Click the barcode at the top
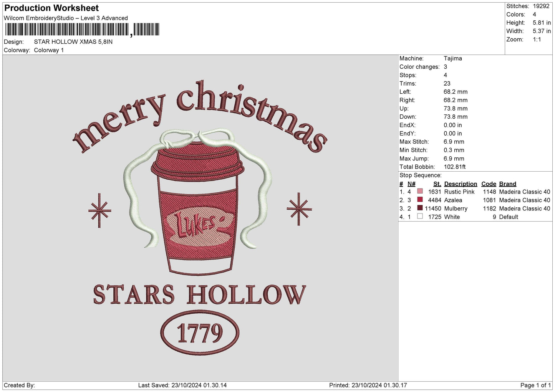 click(82, 30)
